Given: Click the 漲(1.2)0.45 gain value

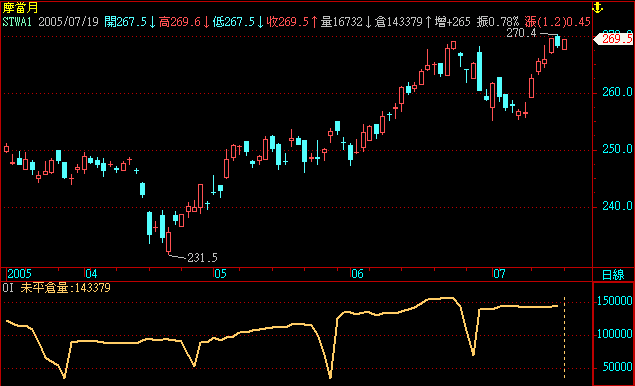Looking at the screenshot, I should 557,22.
